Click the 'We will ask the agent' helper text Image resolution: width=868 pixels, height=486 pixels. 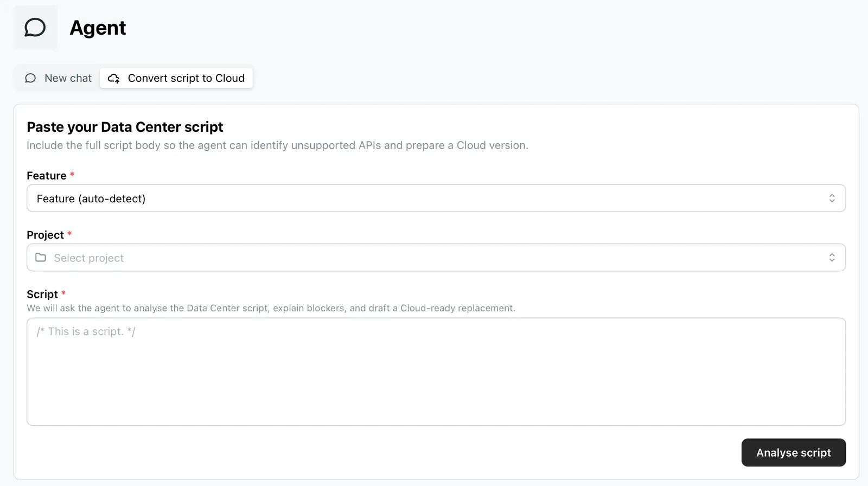point(271,308)
